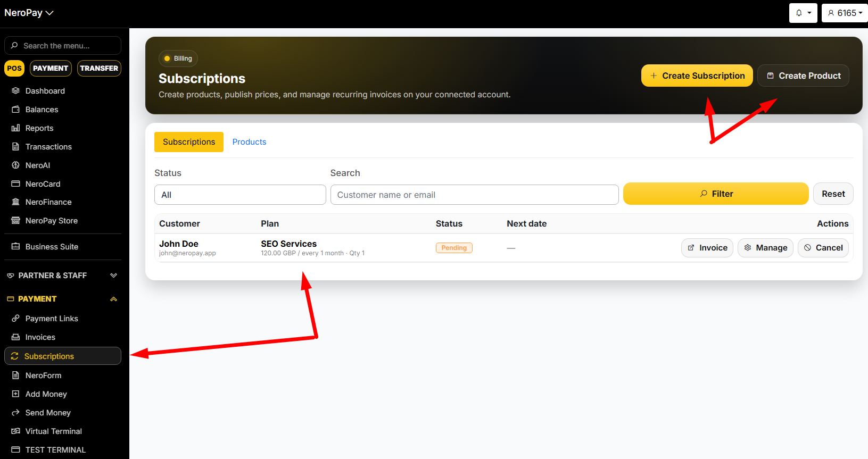The height and width of the screenshot is (459, 868).
Task: Switch to the Products tab
Action: pyautogui.click(x=249, y=142)
